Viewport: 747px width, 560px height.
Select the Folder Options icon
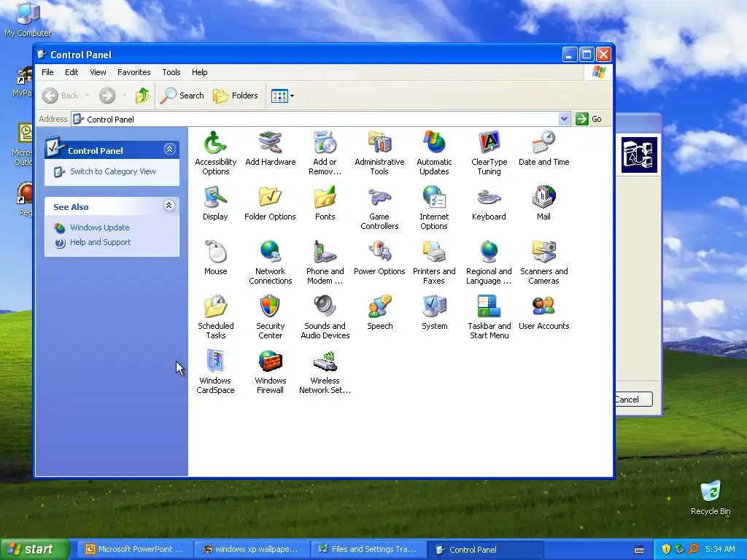pyautogui.click(x=270, y=197)
